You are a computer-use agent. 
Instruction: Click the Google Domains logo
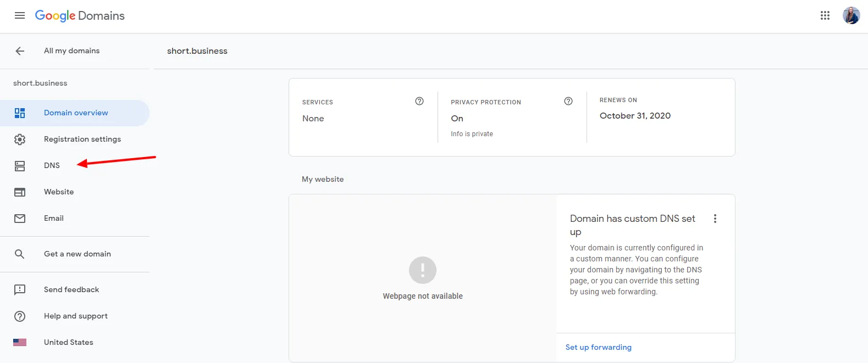click(x=80, y=16)
